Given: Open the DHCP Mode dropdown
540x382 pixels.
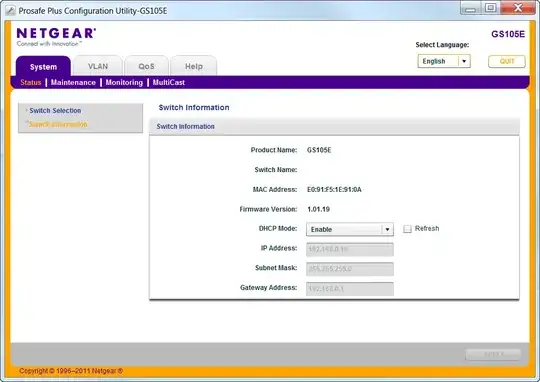Looking at the screenshot, I should pos(350,229).
